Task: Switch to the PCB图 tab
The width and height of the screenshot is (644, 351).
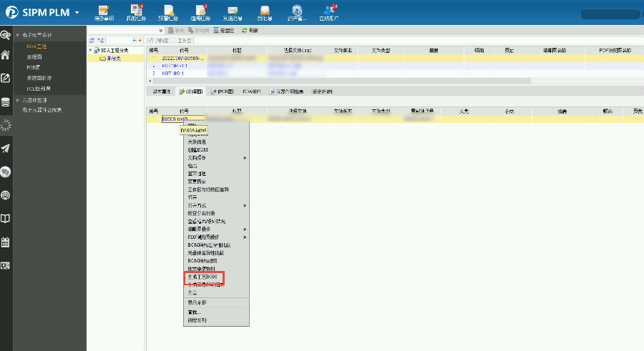Action: [x=223, y=92]
